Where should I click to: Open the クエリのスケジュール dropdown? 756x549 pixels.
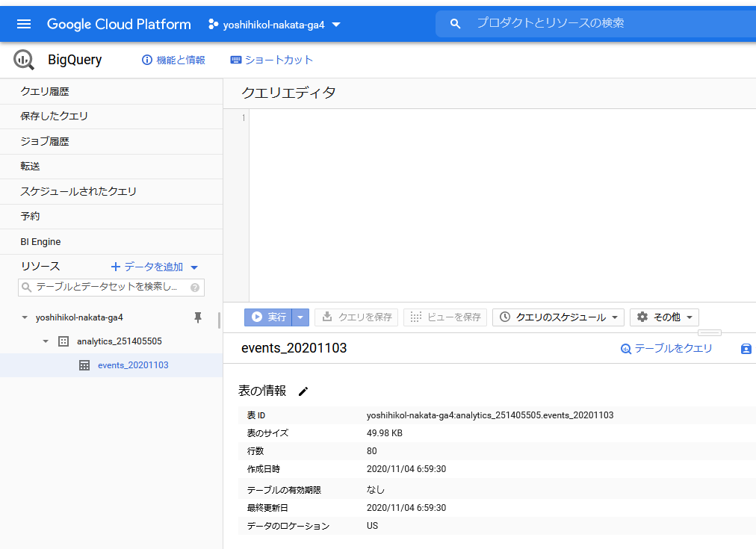point(615,317)
